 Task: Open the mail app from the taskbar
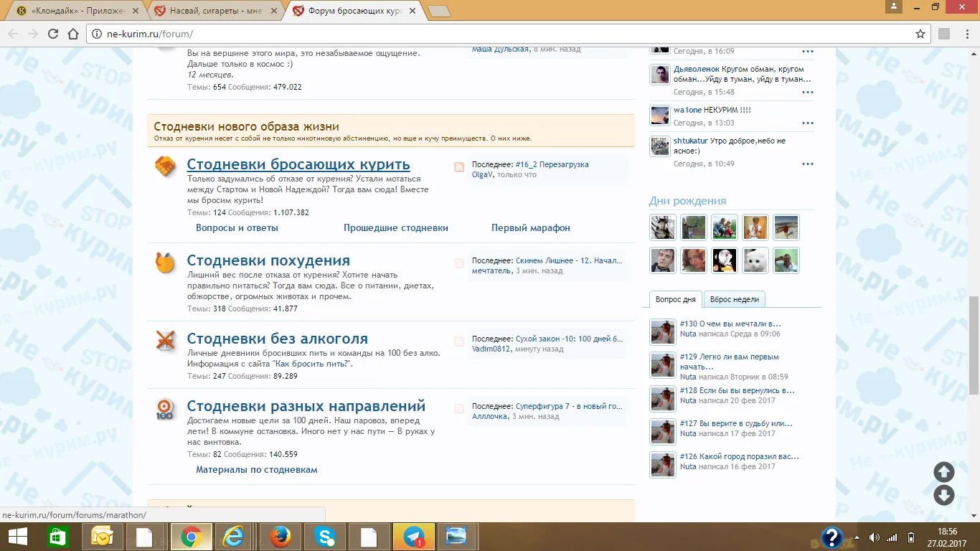point(103,537)
